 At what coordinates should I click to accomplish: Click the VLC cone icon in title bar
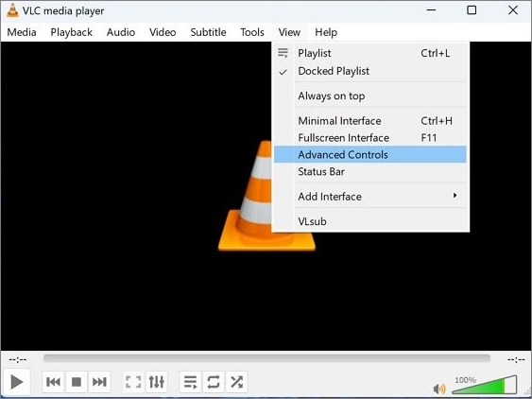click(x=12, y=10)
